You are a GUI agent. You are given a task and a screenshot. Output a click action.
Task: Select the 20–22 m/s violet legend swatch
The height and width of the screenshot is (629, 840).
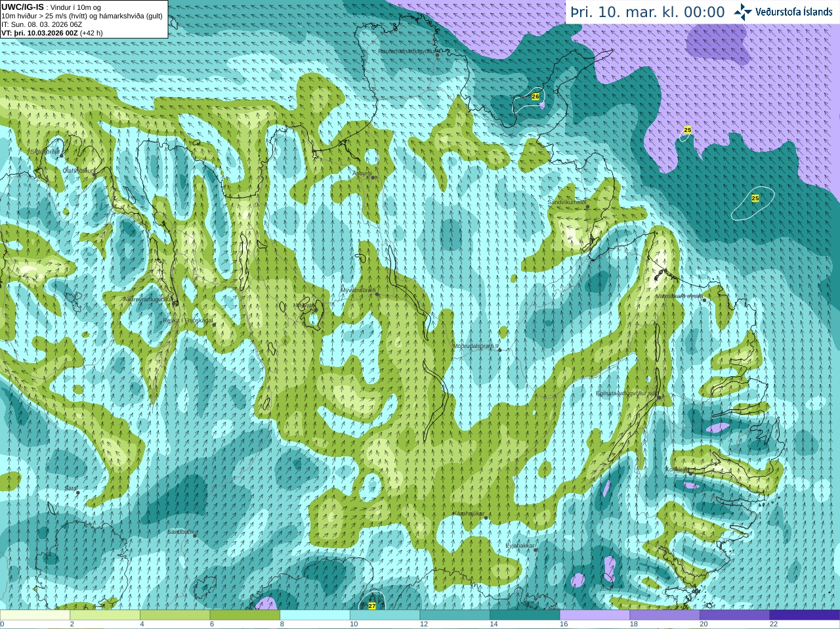pos(734,615)
